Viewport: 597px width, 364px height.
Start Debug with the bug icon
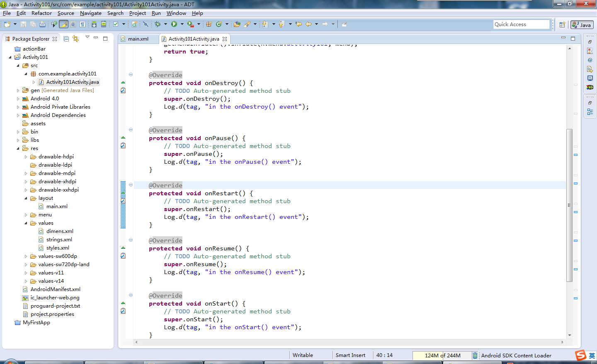158,24
